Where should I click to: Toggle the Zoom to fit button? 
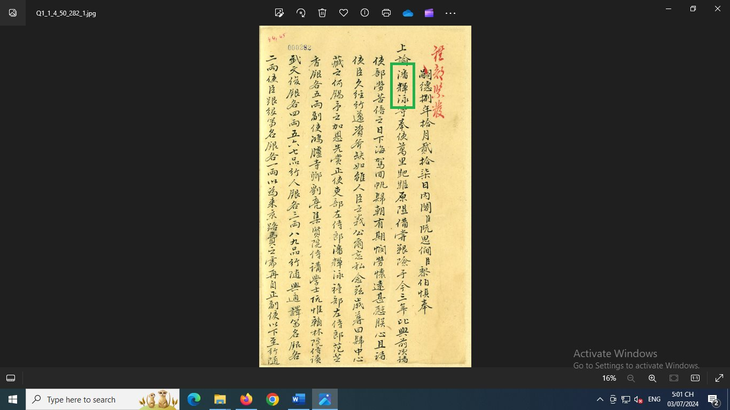pyautogui.click(x=674, y=378)
